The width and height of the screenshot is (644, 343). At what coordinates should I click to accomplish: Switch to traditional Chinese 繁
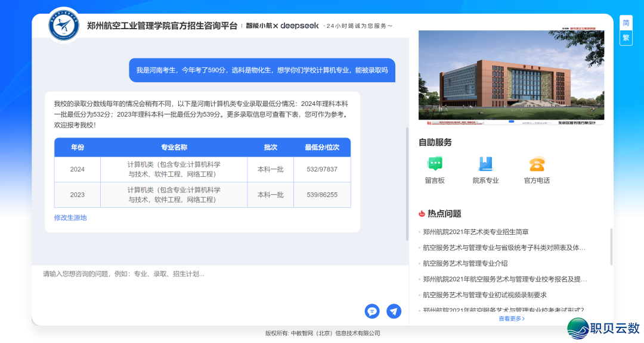tap(626, 38)
